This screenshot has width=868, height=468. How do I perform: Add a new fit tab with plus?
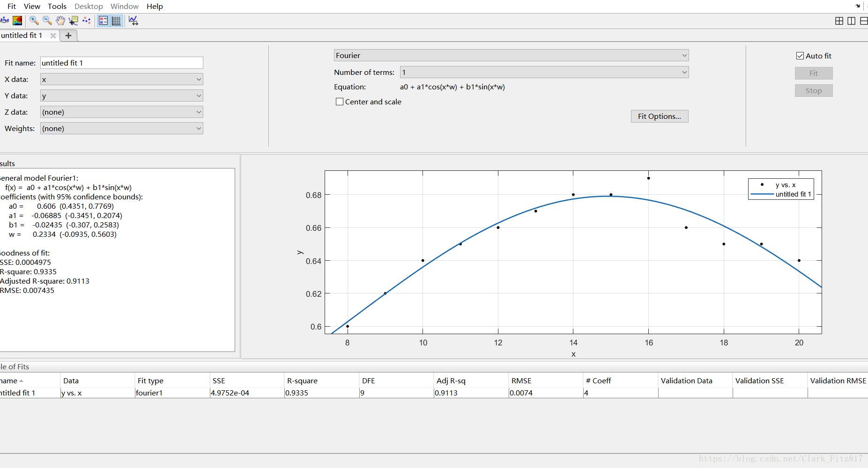(x=68, y=36)
